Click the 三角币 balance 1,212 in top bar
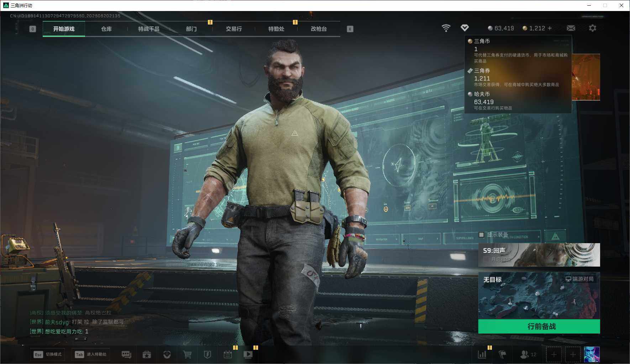Image resolution: width=630 pixels, height=364 pixels. [x=534, y=28]
